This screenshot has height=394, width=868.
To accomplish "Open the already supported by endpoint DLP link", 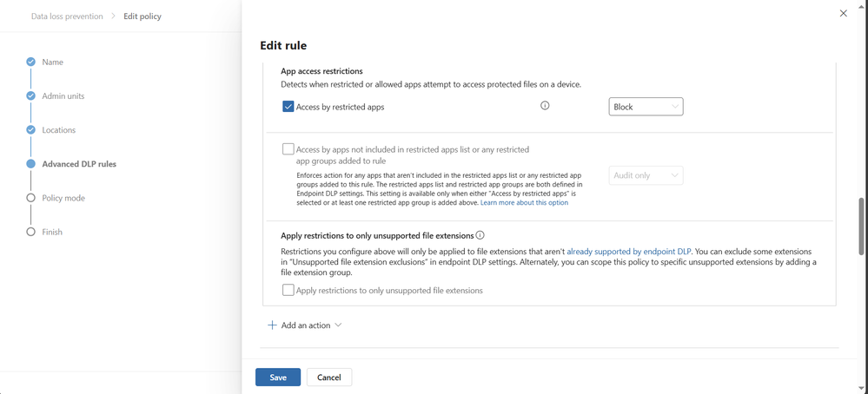I will [x=629, y=251].
